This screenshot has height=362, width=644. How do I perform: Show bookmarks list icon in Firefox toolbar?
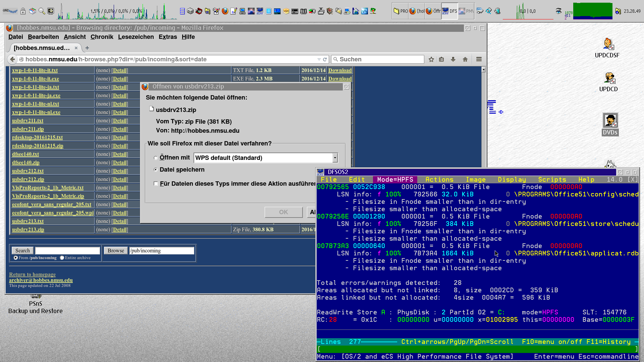pos(441,59)
